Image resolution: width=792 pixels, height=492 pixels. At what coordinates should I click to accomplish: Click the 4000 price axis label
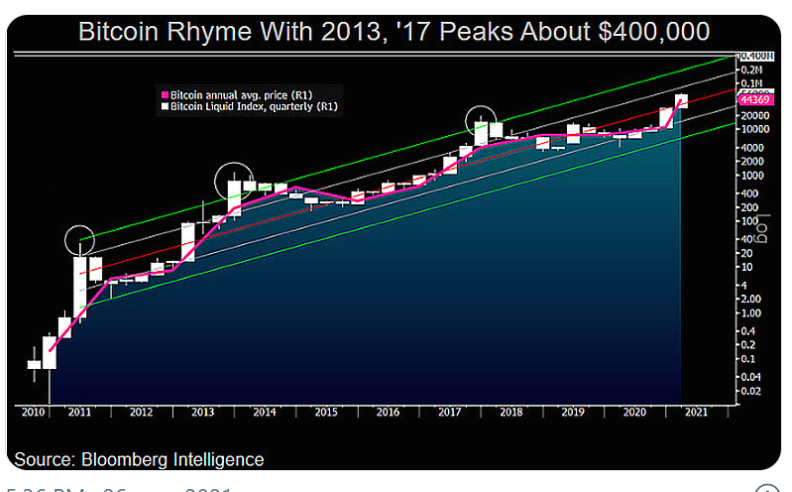pyautogui.click(x=753, y=148)
